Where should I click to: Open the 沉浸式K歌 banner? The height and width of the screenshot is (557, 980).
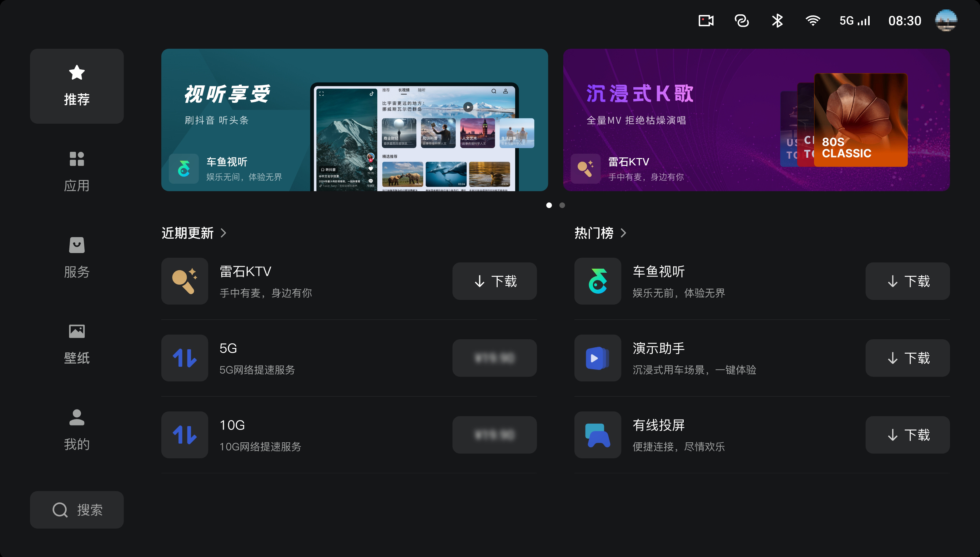[756, 120]
